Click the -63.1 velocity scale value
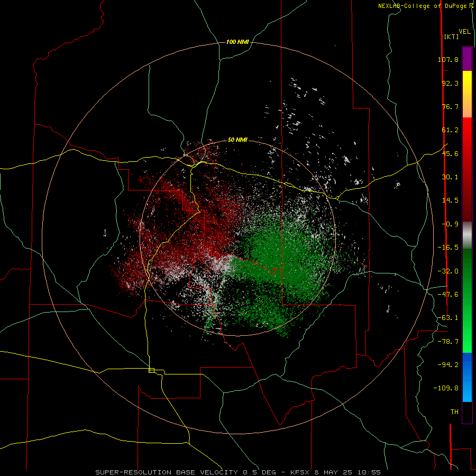476x476 pixels. [x=448, y=318]
